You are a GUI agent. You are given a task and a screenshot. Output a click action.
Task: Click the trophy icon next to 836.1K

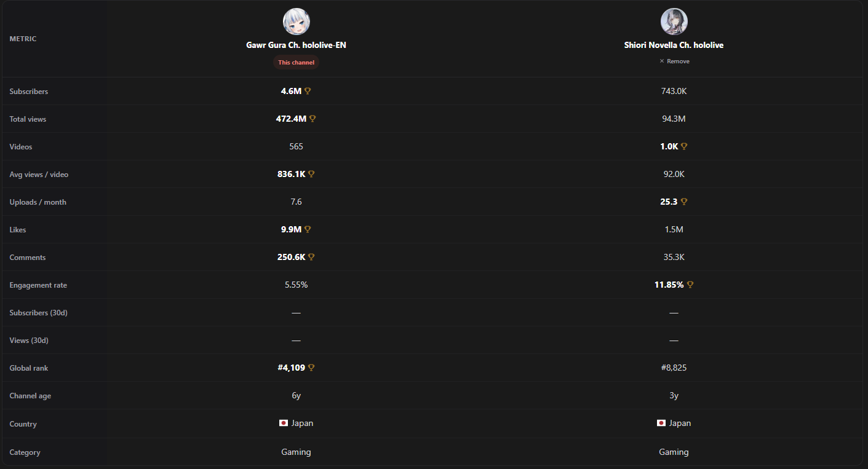click(x=311, y=174)
